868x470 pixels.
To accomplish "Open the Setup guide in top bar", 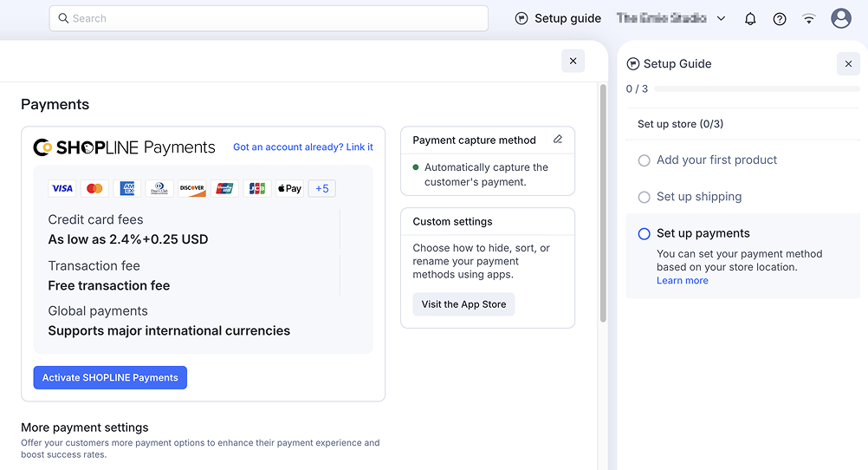I will 558,18.
